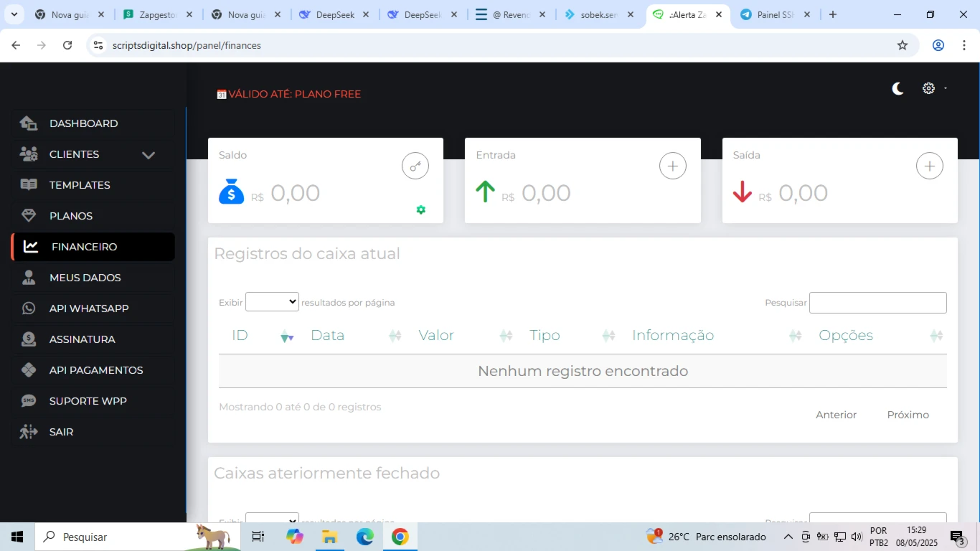
Task: Click the taskbar Pesquisar search box
Action: tap(136, 537)
